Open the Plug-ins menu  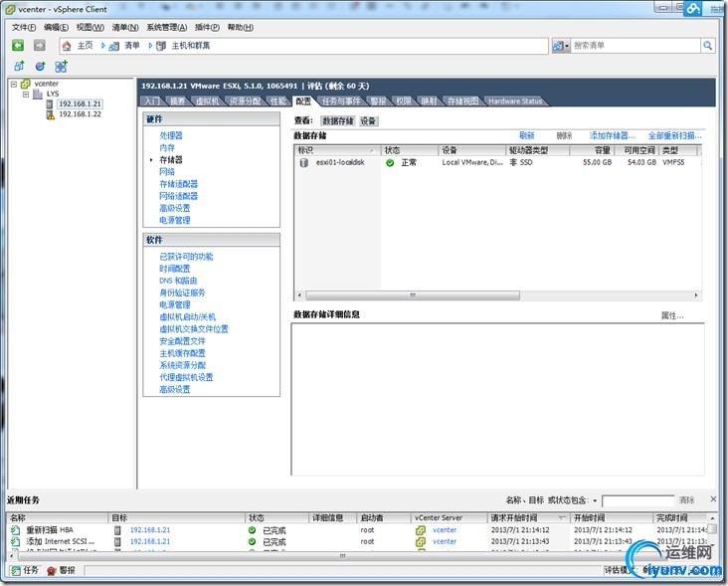207,28
